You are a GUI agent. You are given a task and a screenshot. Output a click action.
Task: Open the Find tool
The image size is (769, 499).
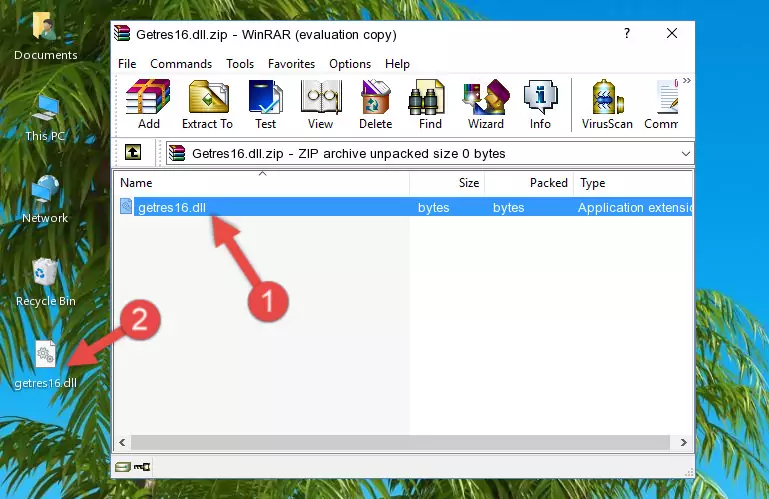click(x=430, y=105)
